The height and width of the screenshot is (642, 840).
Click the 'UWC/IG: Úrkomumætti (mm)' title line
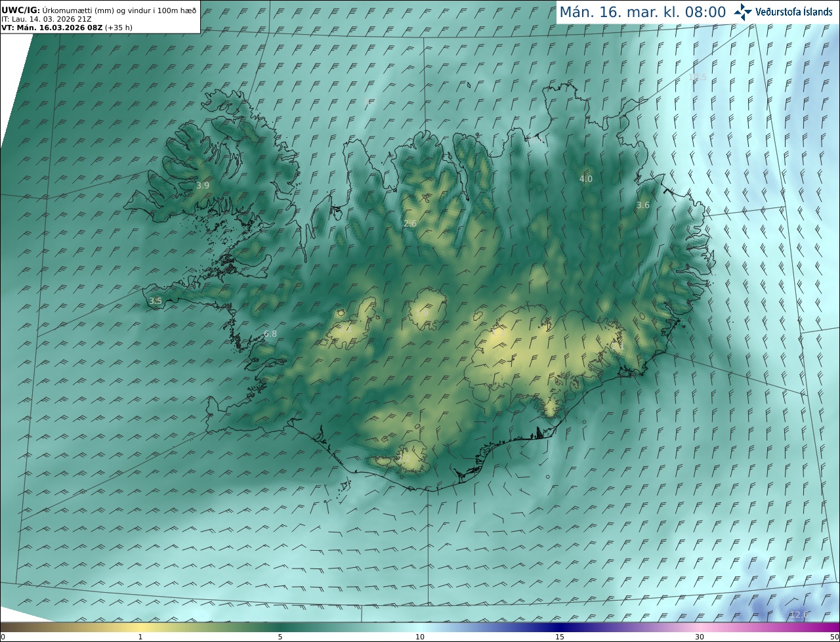click(x=99, y=11)
